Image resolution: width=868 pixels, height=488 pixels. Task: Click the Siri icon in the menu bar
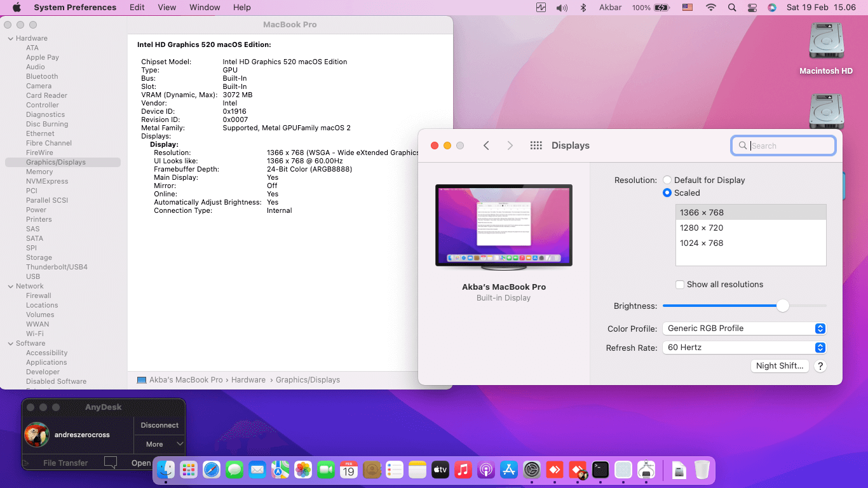click(772, 8)
